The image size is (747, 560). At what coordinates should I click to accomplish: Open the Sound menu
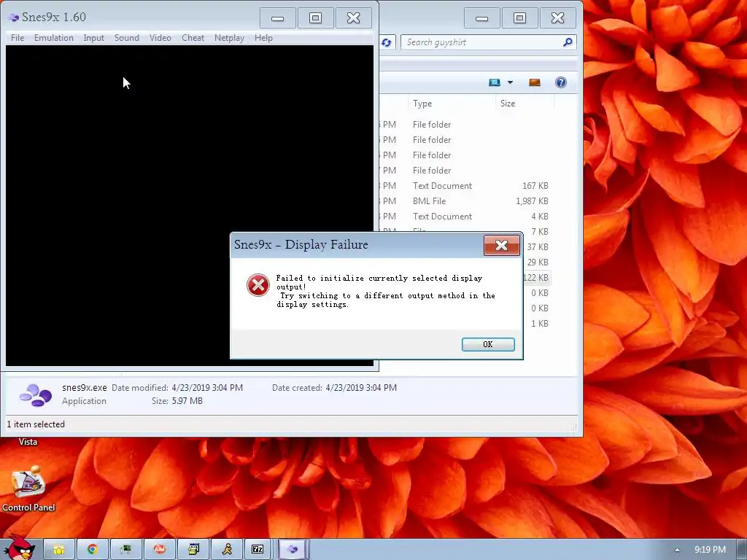point(127,38)
